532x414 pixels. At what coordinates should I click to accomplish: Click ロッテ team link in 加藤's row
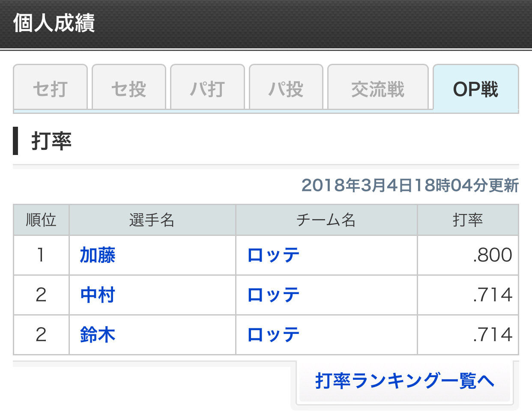point(273,255)
